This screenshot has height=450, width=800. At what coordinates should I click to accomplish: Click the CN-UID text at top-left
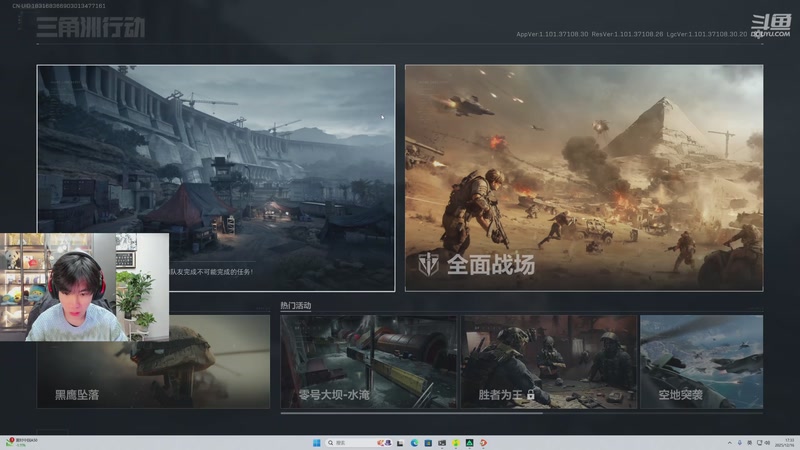[59, 6]
